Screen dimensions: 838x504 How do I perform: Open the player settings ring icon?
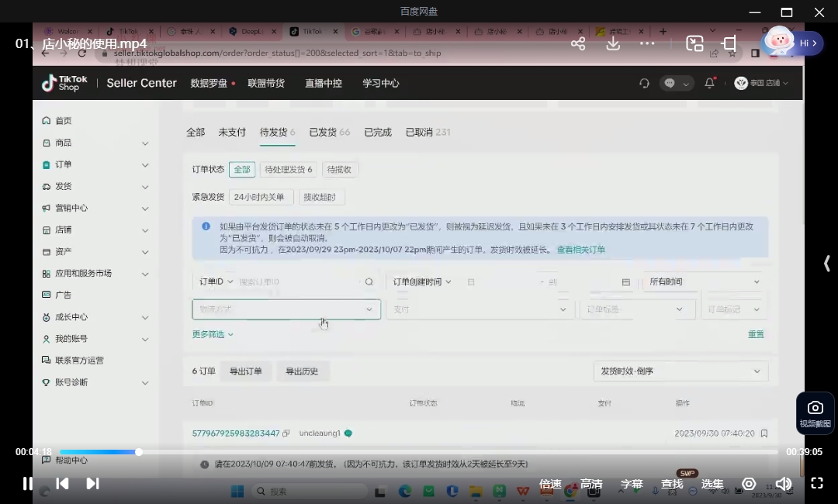(749, 484)
